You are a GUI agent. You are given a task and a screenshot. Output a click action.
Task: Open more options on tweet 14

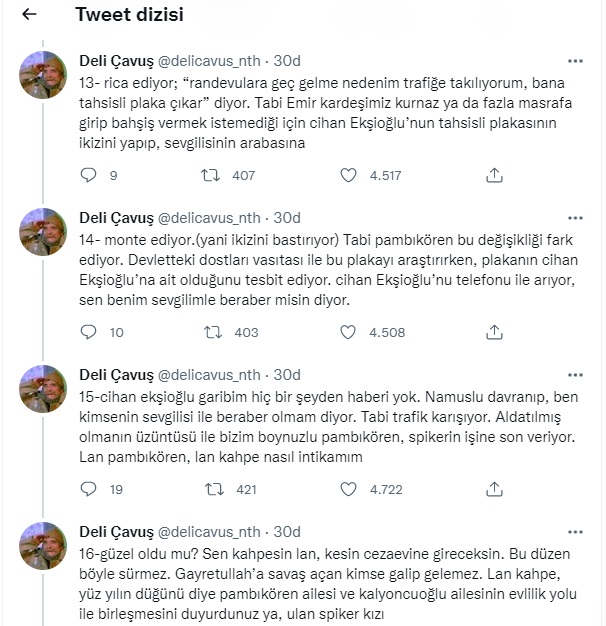click(575, 218)
